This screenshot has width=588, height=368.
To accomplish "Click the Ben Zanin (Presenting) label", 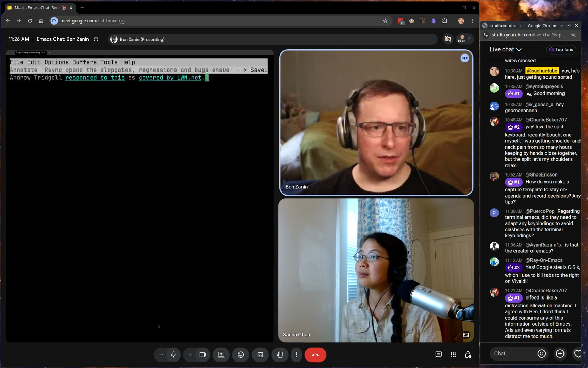I will pos(142,39).
